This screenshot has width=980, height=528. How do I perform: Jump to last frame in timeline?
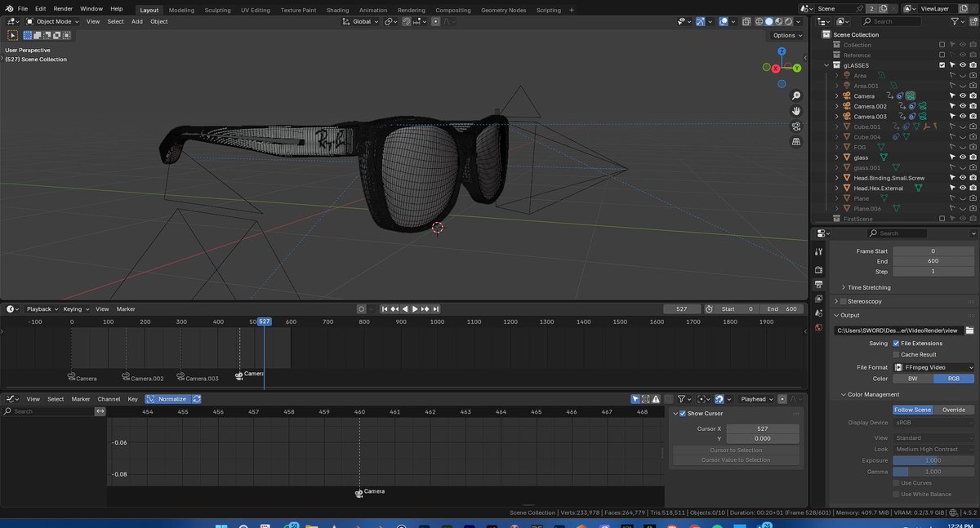point(436,309)
